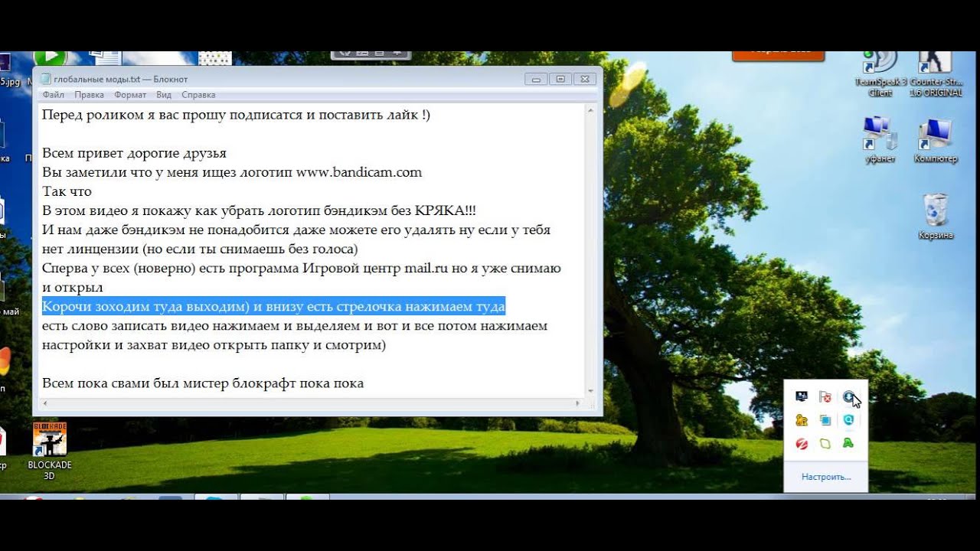The width and height of the screenshot is (980, 551).
Task: Open the Counter Strike 1.6 ORIGINAL desktop shortcut
Action: pos(935,74)
